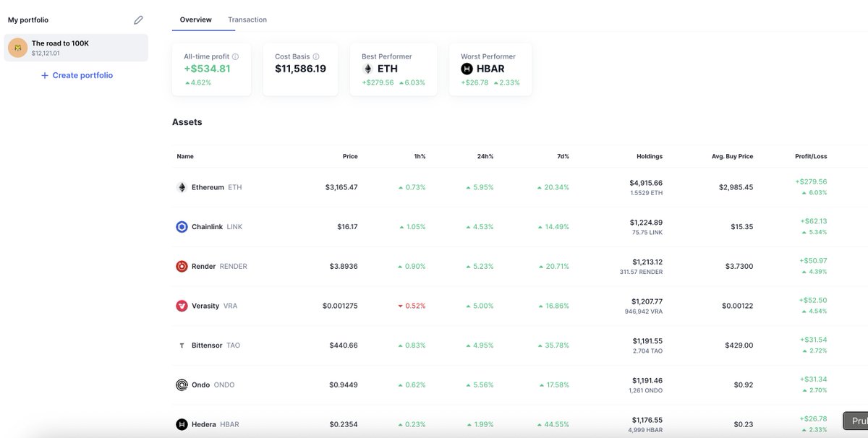Click the Cost Basis info icon
Viewport: 868px width, 438px height.
coord(316,56)
